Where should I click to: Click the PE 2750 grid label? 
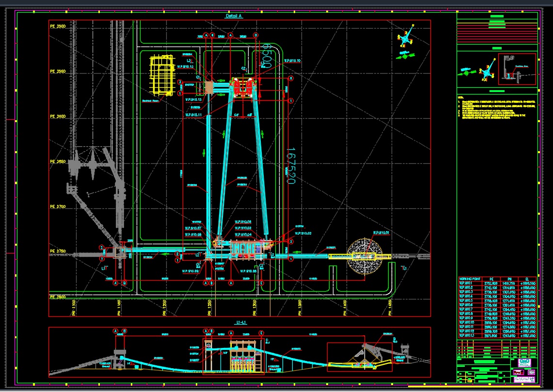tap(58, 251)
